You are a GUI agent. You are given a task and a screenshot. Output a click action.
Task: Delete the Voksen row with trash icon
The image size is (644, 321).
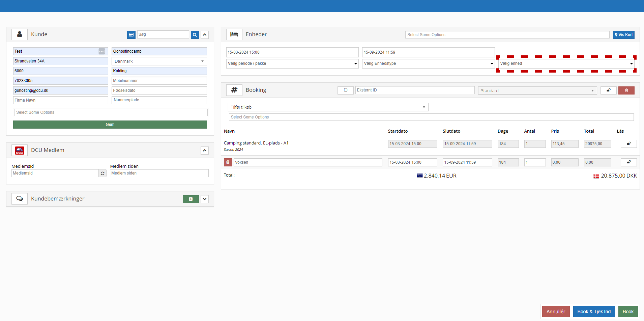click(228, 162)
